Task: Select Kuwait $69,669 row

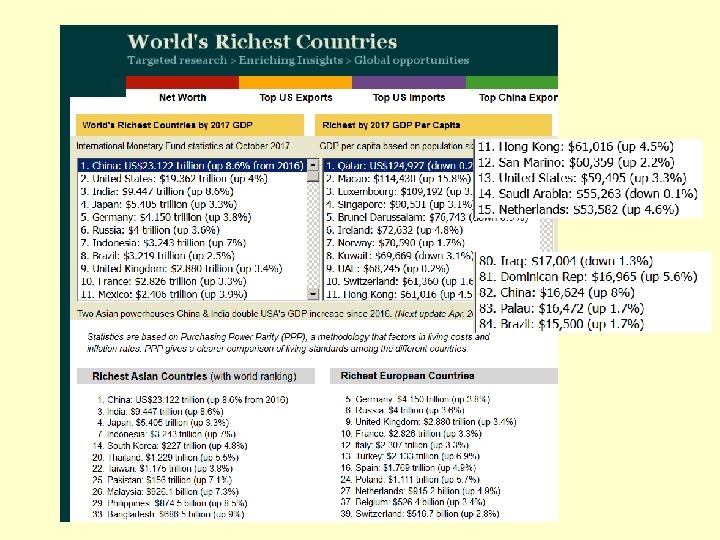Action: pos(399,255)
